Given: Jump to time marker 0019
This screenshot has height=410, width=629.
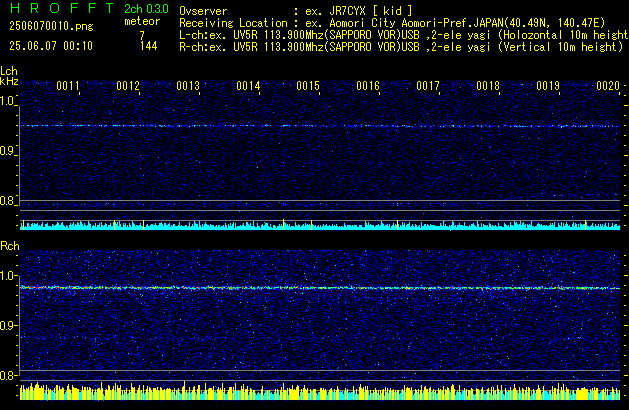Looking at the screenshot, I should 548,86.
